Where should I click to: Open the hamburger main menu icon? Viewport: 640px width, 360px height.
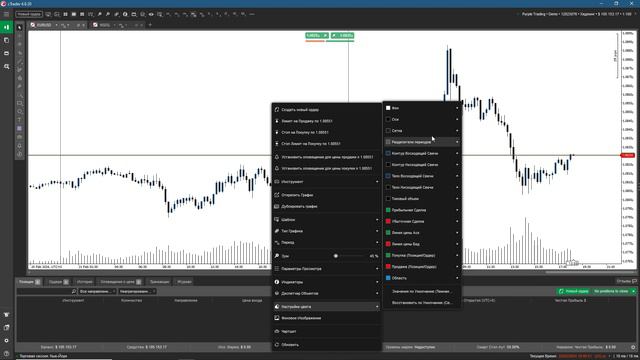[6, 14]
